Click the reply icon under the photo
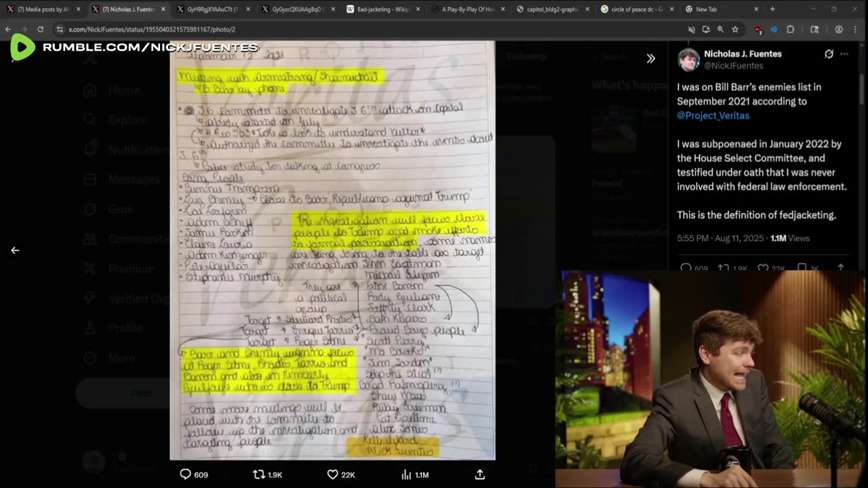 coord(185,474)
